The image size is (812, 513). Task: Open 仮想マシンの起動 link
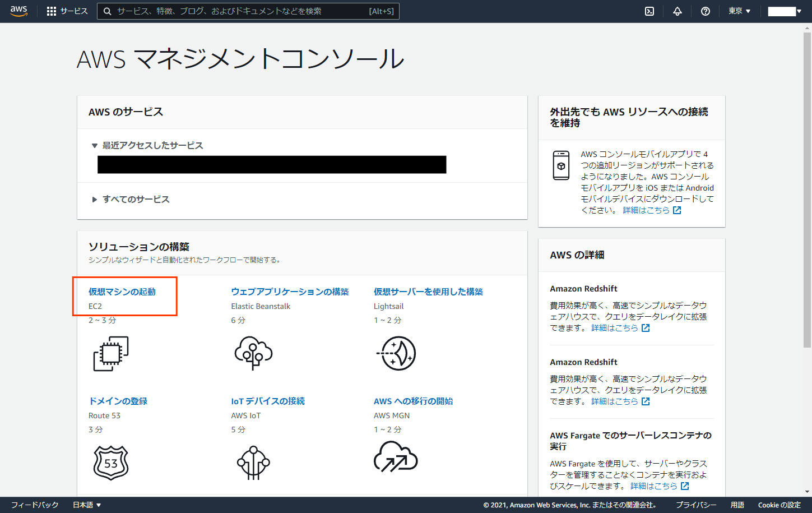122,292
